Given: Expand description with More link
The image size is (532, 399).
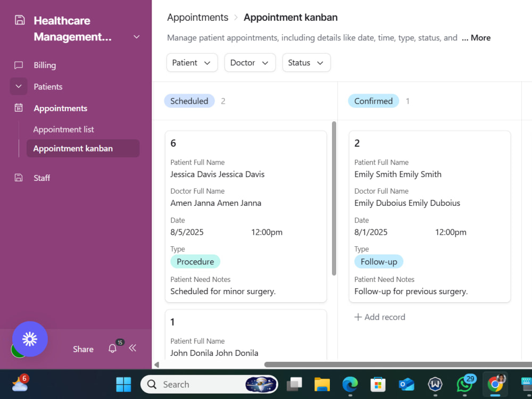Looking at the screenshot, I should pyautogui.click(x=476, y=38).
